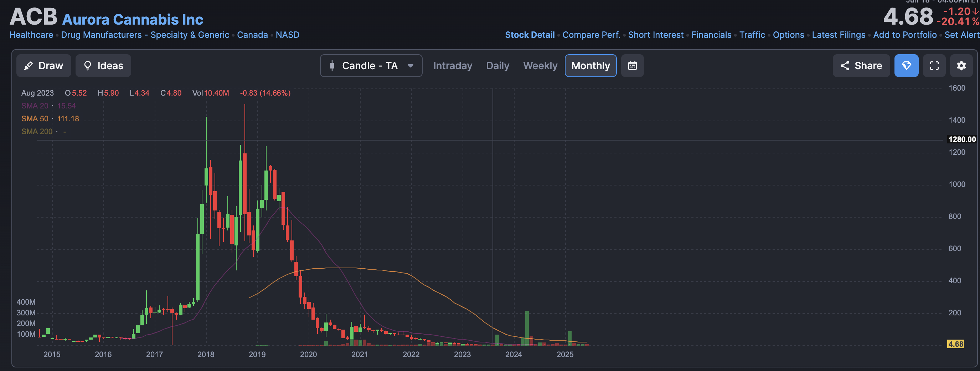Open chart settings gear

pos(961,66)
